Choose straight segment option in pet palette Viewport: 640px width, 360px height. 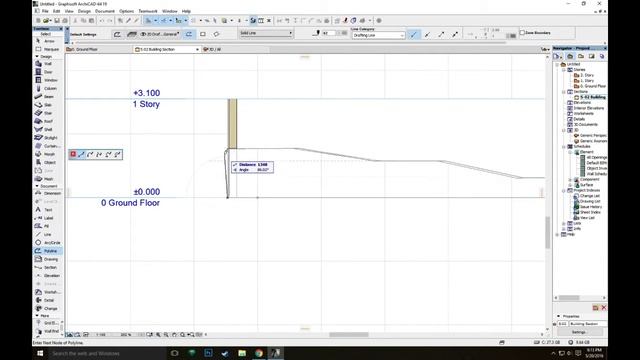[x=82, y=154]
